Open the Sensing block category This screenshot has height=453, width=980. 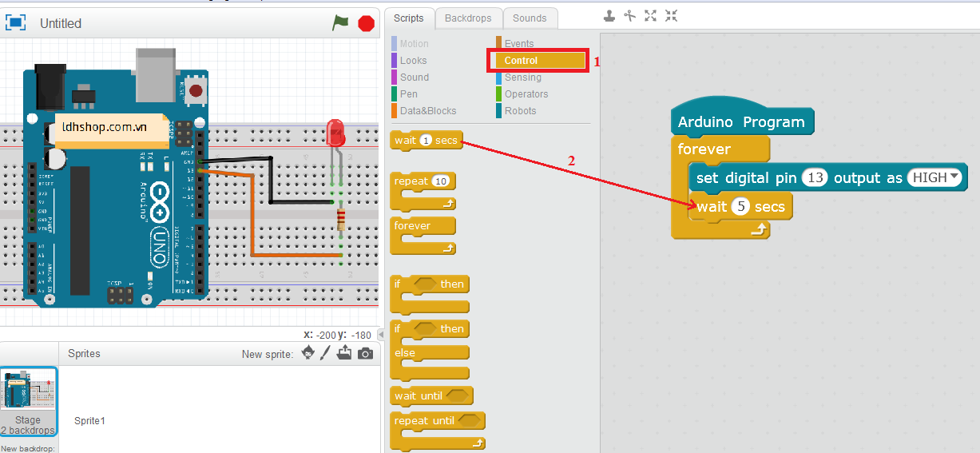pos(523,77)
